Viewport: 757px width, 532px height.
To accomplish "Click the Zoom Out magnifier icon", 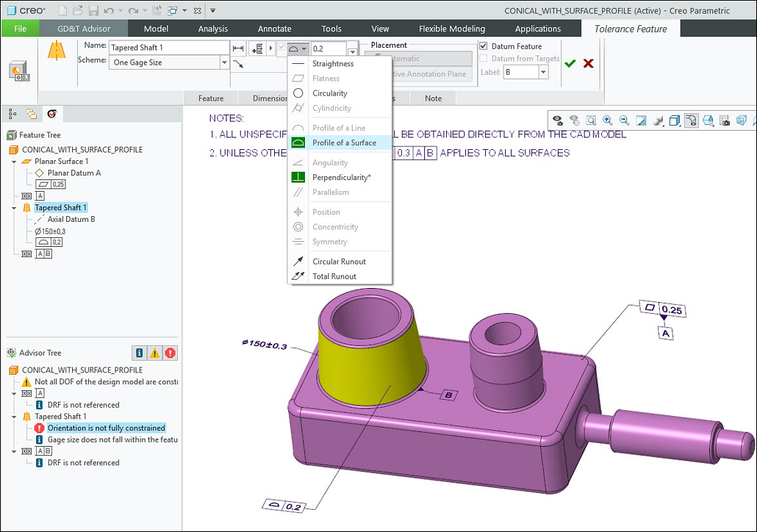I will point(624,121).
